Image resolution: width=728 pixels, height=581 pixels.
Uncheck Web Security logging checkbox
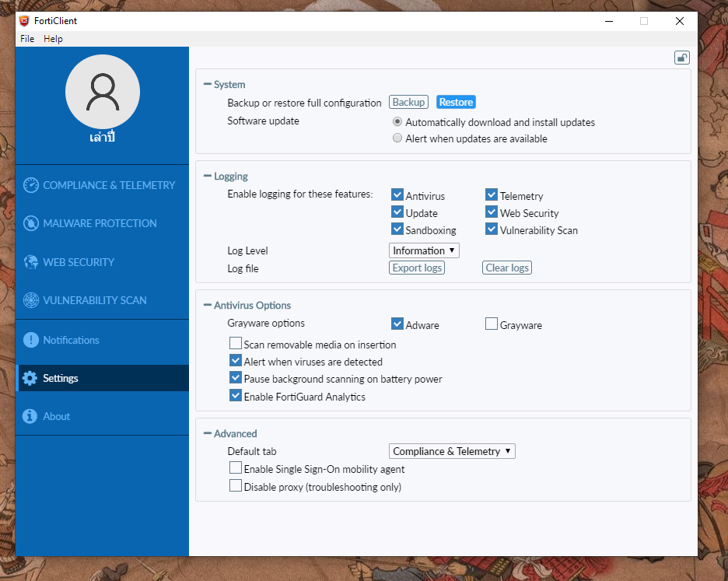pos(492,212)
